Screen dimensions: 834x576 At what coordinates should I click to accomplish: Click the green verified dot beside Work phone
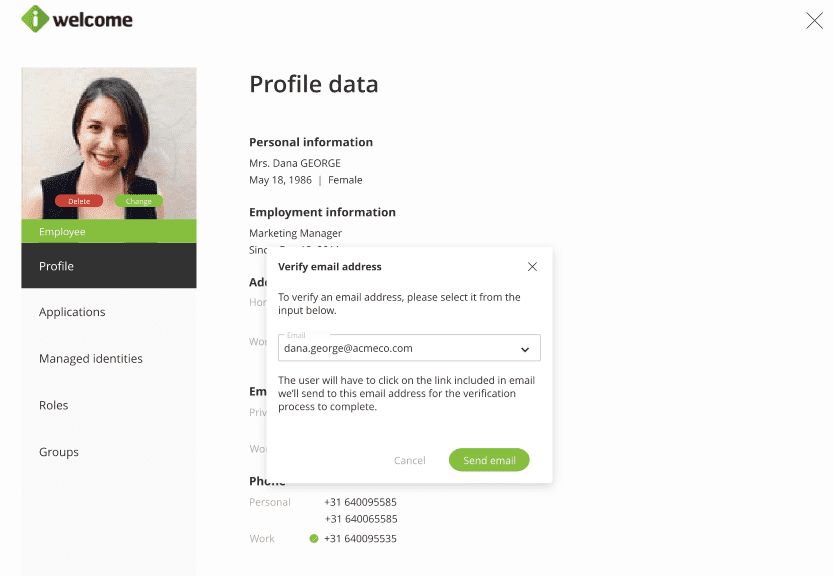(314, 539)
